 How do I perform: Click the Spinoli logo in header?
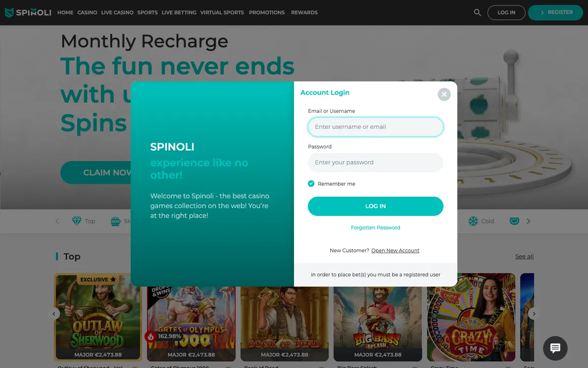coord(28,12)
